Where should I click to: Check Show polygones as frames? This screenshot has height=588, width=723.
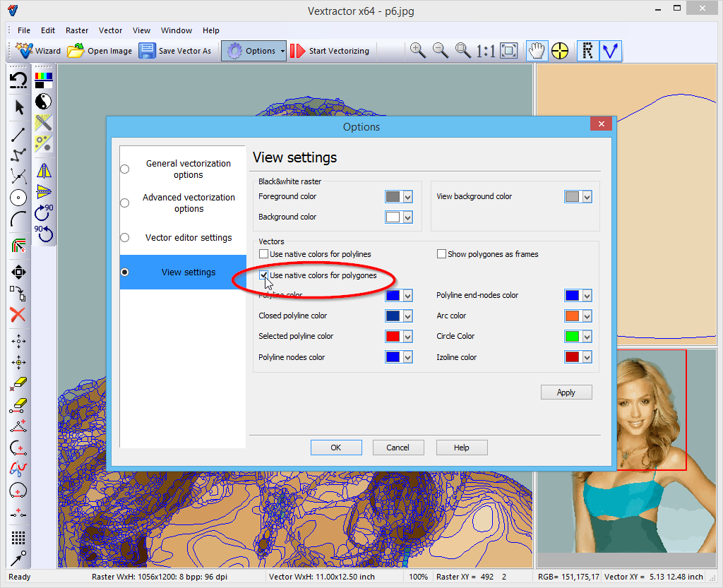coord(442,254)
